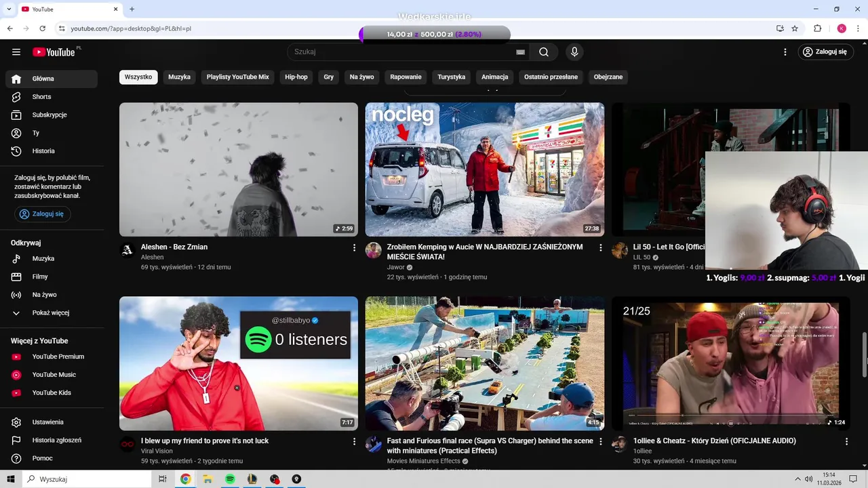
Task: Start voice search with the microphone icon
Action: tap(574, 52)
